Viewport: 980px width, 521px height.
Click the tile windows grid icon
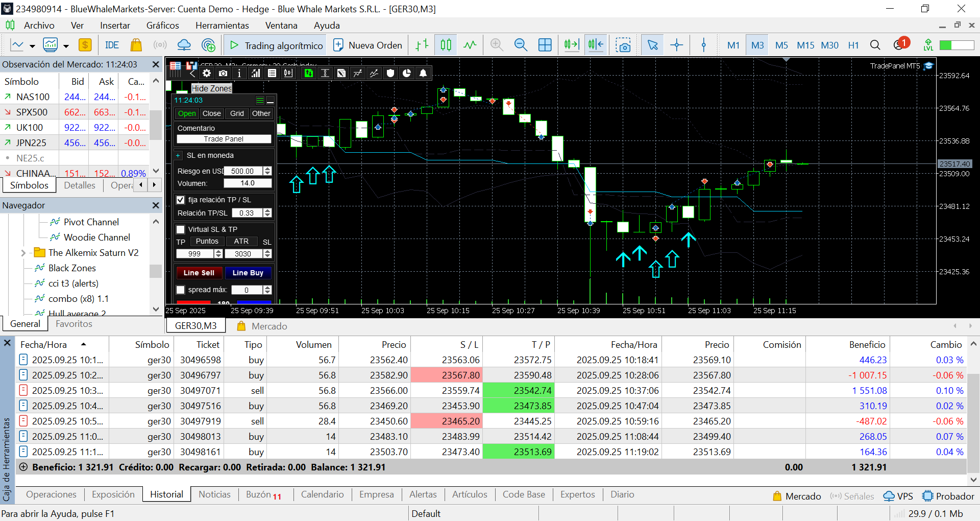pos(545,45)
